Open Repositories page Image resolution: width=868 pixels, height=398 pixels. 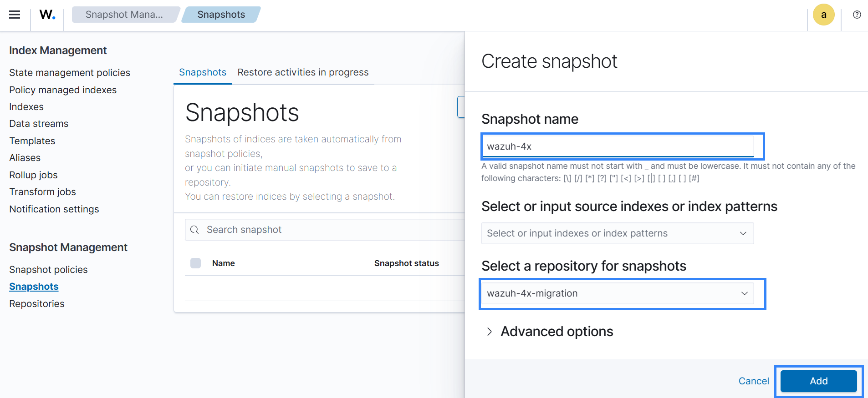(37, 304)
